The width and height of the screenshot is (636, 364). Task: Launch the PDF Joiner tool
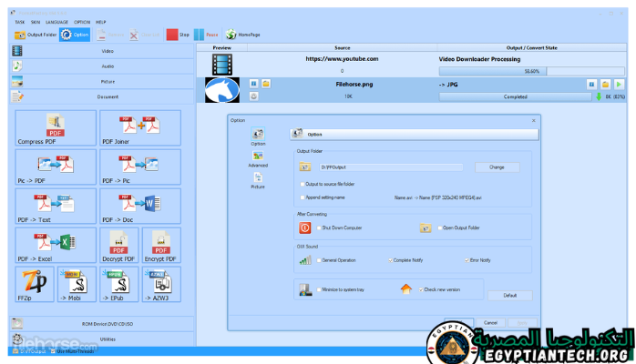128,127
